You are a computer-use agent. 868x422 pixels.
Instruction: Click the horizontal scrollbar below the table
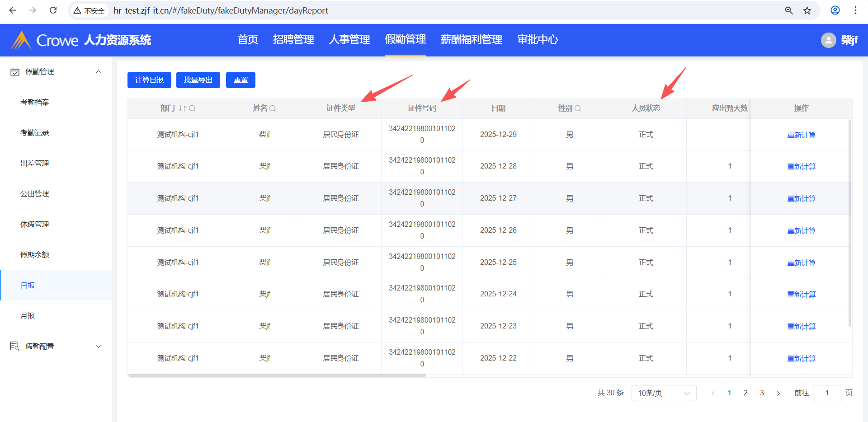coord(277,375)
